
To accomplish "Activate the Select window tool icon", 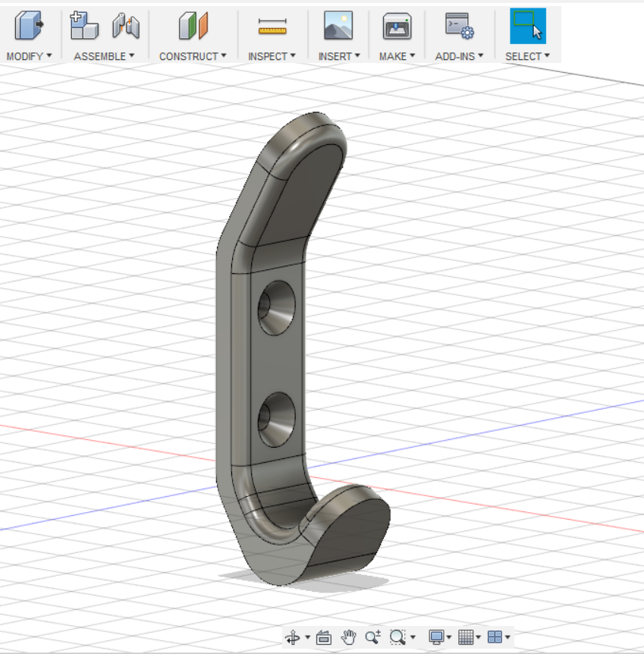I will pos(528,26).
